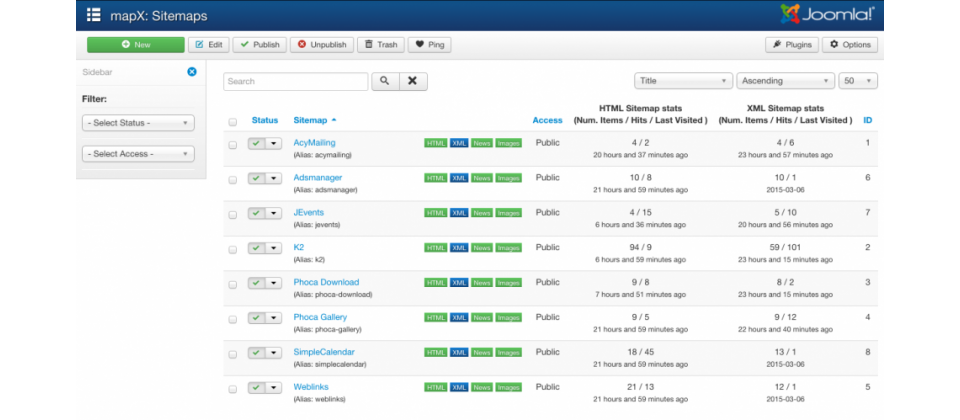Select the K2 row checkbox
Image resolution: width=960 pixels, height=420 pixels.
pos(233,250)
